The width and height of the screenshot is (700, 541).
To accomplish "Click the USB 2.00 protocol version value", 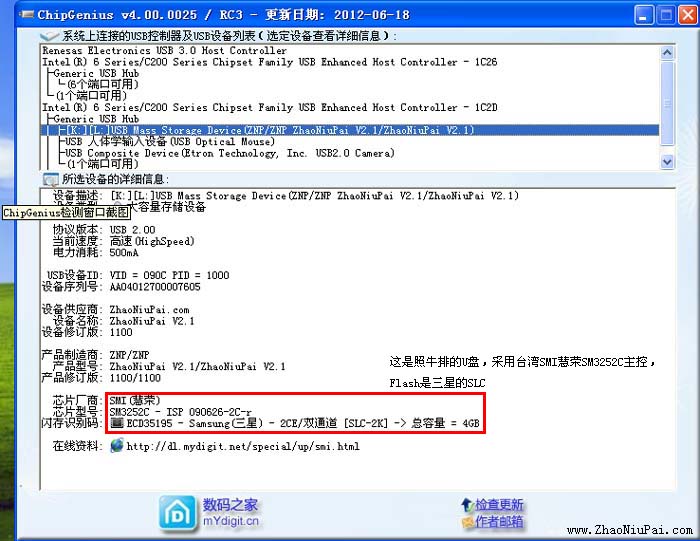I will 133,230.
